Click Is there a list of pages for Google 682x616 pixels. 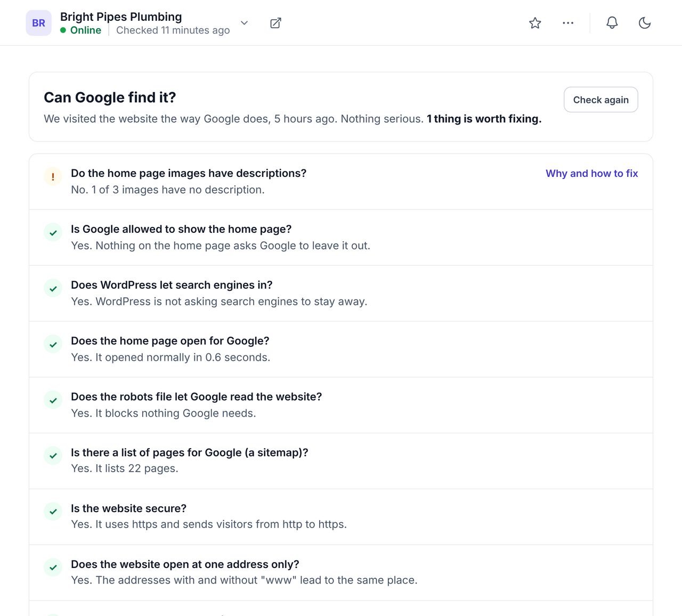click(x=190, y=452)
